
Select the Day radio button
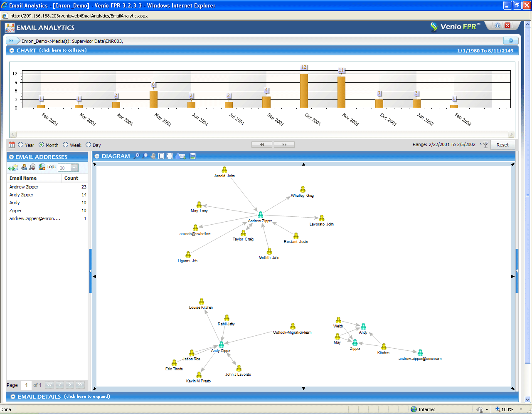tap(88, 145)
